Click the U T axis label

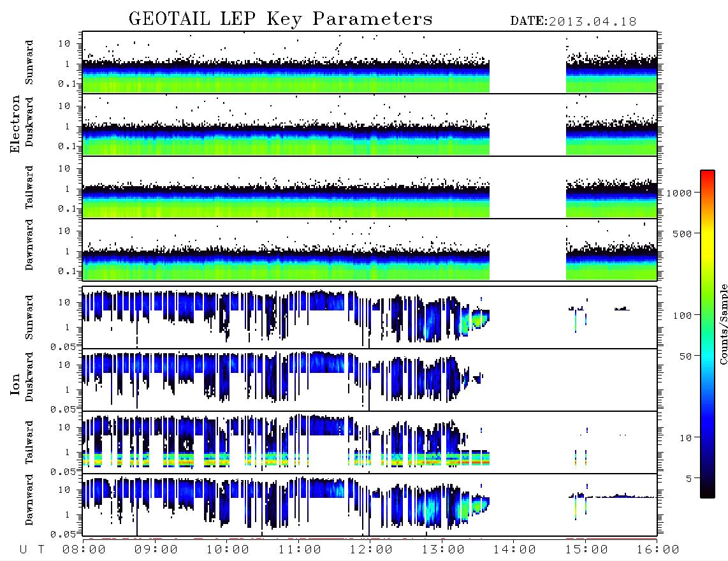[32, 550]
